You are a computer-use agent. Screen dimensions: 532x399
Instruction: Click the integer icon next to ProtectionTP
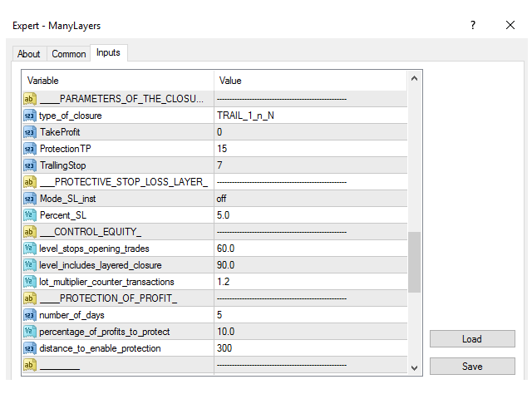30,149
